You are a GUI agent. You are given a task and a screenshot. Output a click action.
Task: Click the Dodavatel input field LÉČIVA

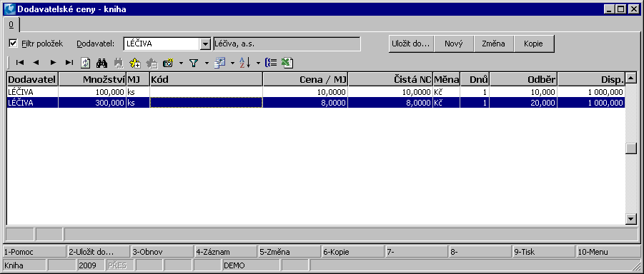(x=162, y=44)
